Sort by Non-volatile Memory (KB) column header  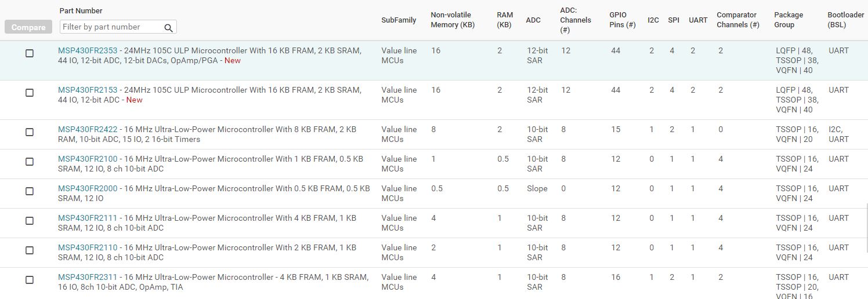453,20
